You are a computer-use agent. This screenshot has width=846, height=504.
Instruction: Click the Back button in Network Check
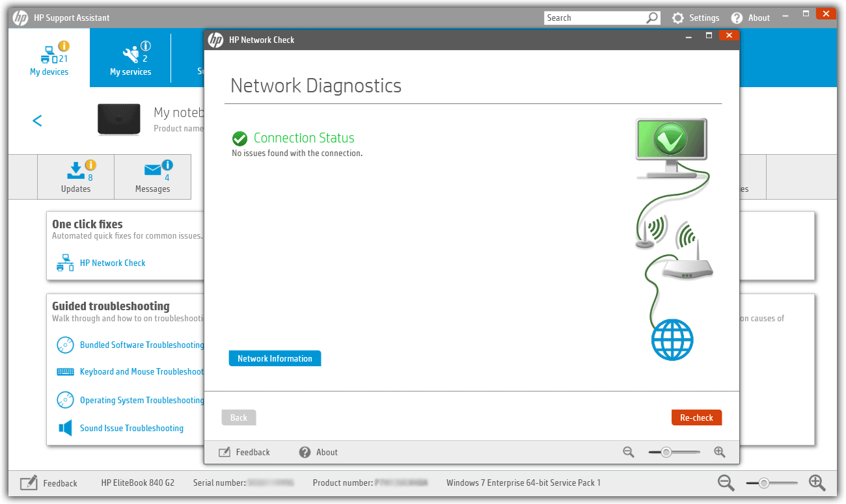[x=239, y=418]
